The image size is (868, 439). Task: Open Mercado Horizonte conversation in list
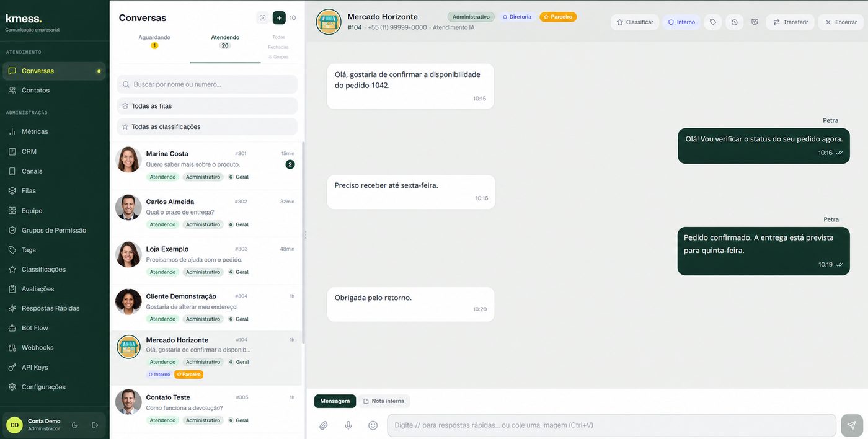(x=206, y=358)
